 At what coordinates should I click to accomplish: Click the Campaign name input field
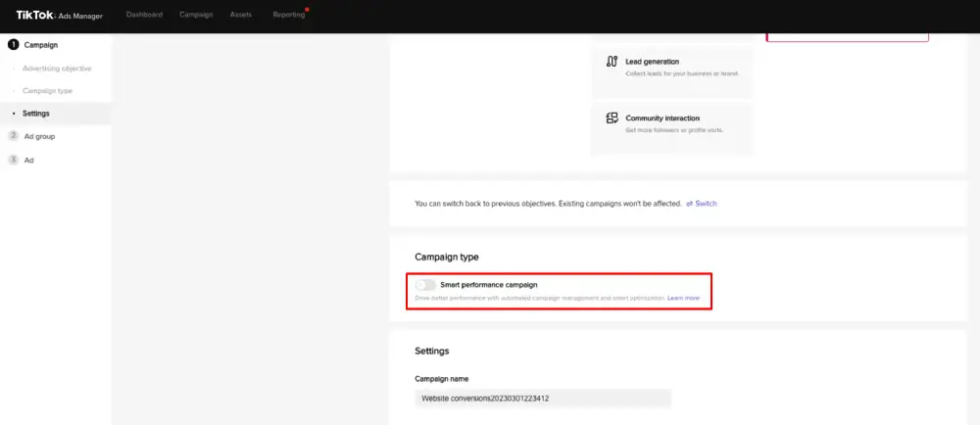(x=543, y=399)
